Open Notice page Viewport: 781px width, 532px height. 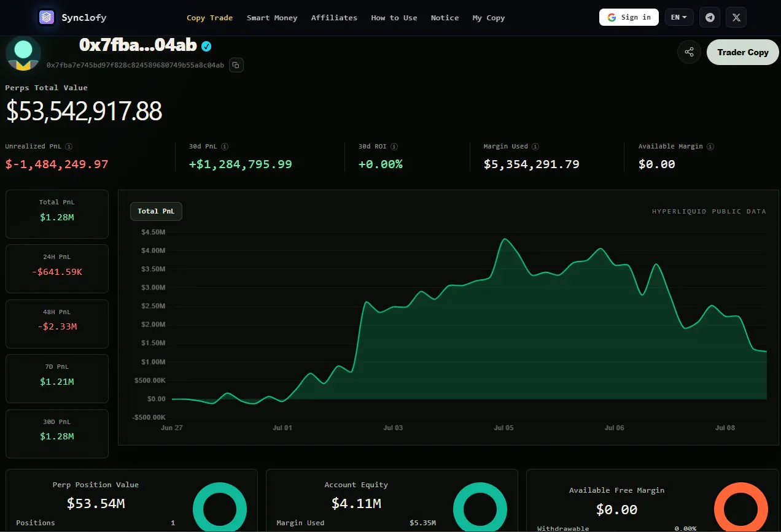pyautogui.click(x=445, y=18)
